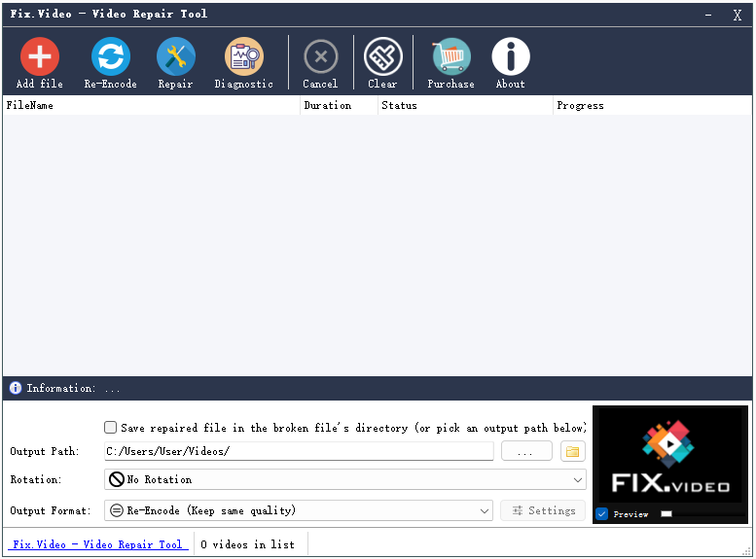Image resolution: width=756 pixels, height=559 pixels.
Task: Sort by the FileName column header
Action: 152,105
